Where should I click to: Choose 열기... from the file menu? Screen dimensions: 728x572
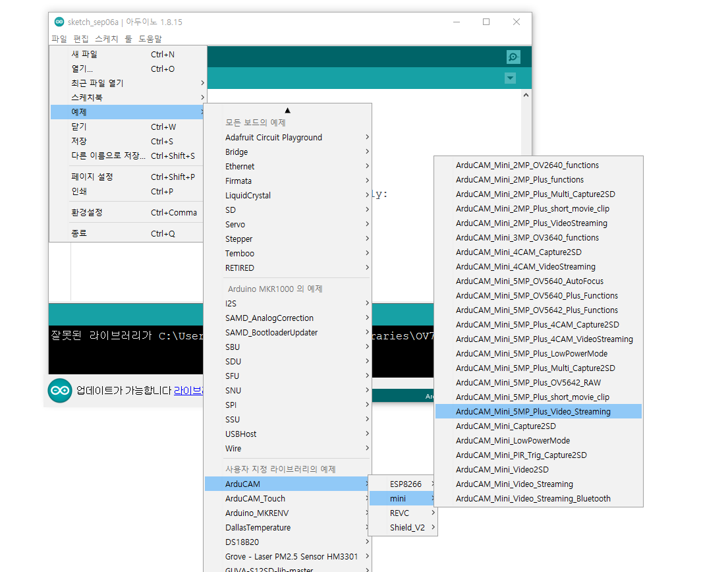(127, 69)
